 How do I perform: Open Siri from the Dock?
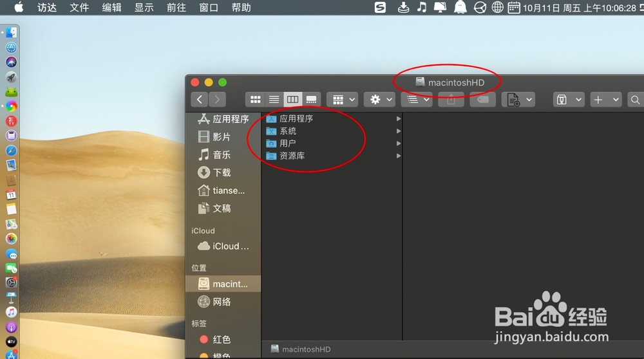(x=11, y=62)
